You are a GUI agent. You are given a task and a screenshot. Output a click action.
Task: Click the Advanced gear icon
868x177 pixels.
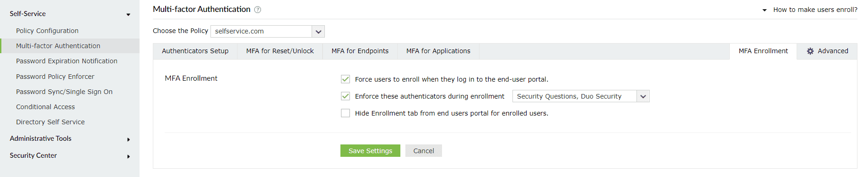point(810,51)
